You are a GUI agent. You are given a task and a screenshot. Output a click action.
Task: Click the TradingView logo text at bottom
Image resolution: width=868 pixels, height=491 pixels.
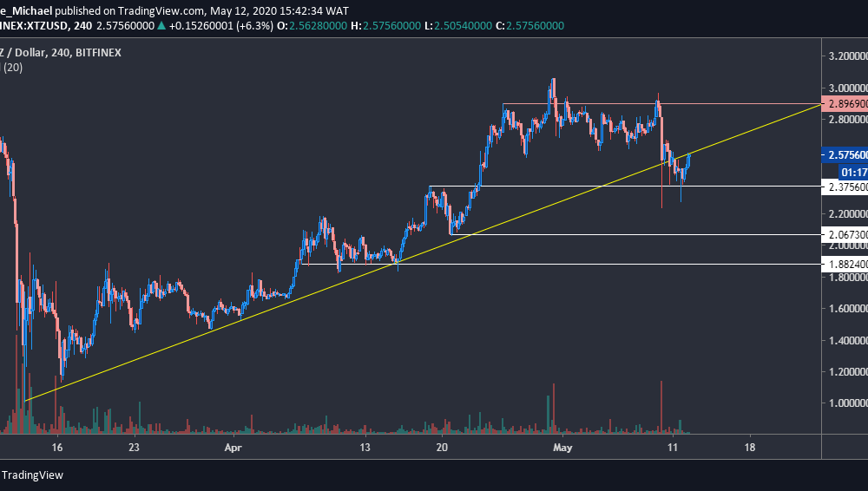coord(32,475)
